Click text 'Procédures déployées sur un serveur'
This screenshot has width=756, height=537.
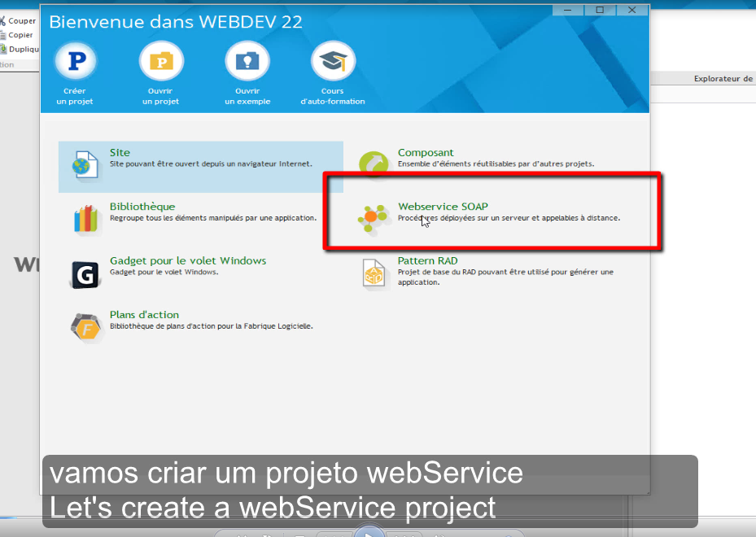pos(463,218)
